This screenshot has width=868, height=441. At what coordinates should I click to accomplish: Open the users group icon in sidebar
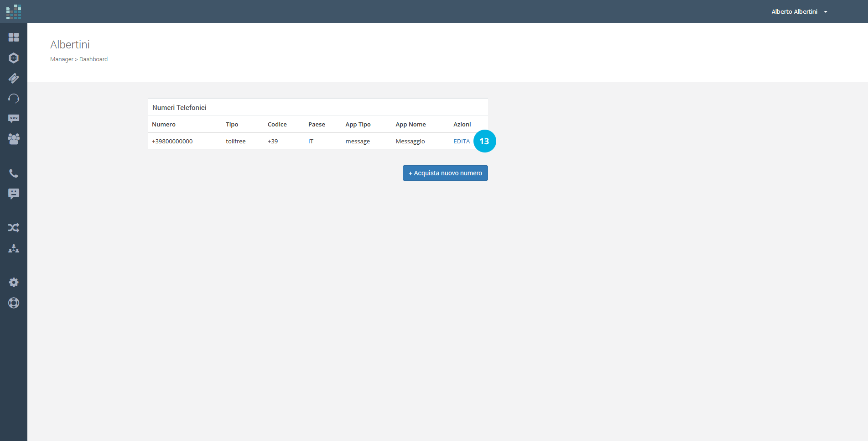(14, 139)
